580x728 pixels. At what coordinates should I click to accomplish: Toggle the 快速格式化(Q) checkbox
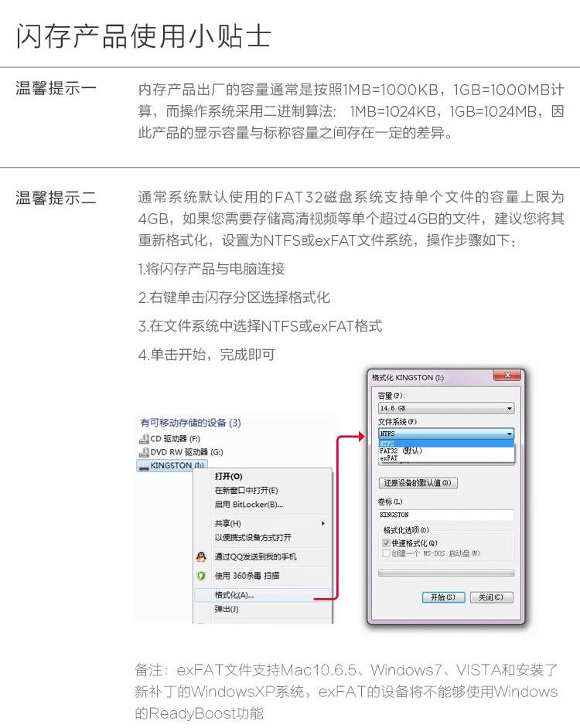[386, 543]
